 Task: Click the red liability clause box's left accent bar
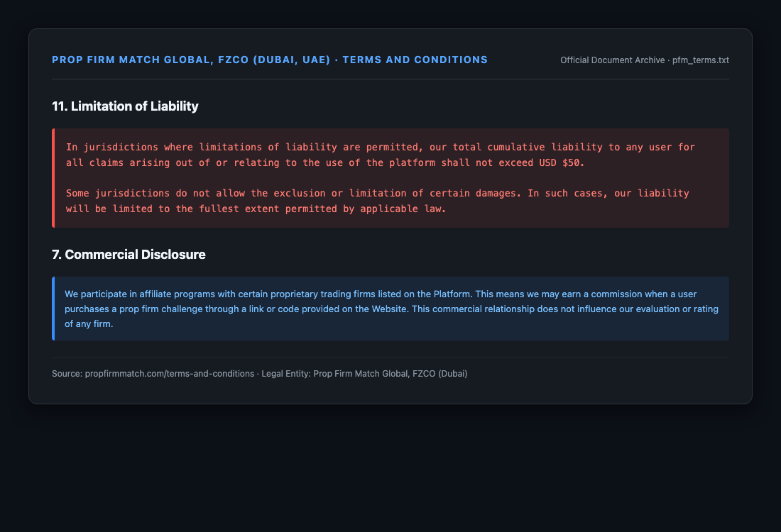(x=53, y=178)
